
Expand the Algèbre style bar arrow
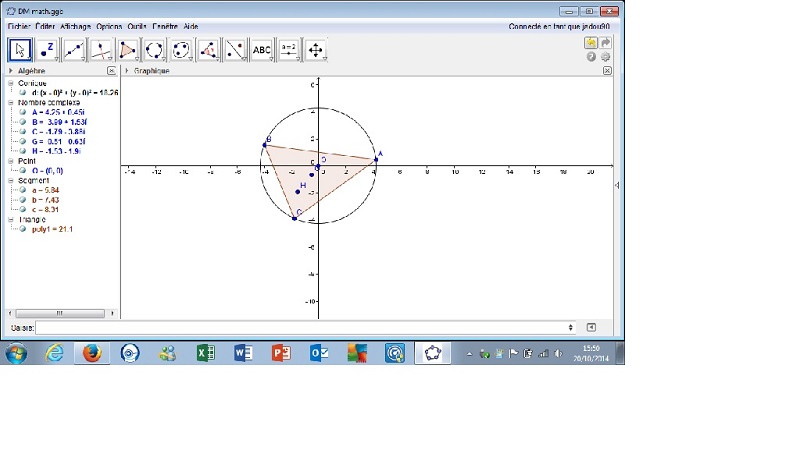point(11,70)
